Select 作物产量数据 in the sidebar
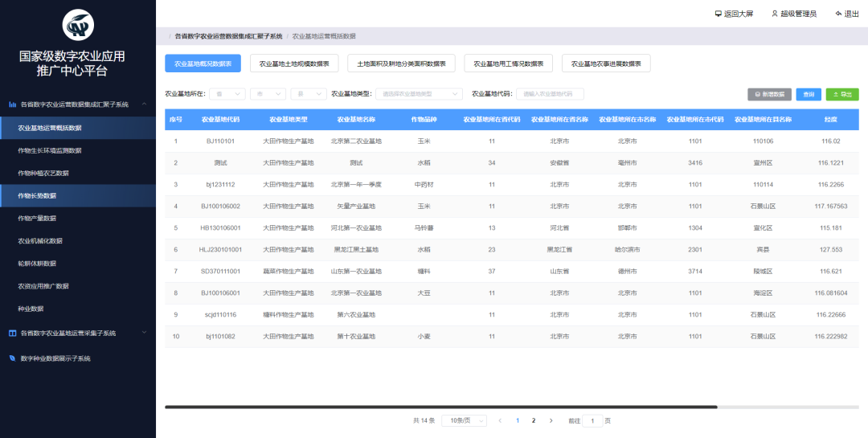Screen dimensions: 868x438 38,219
